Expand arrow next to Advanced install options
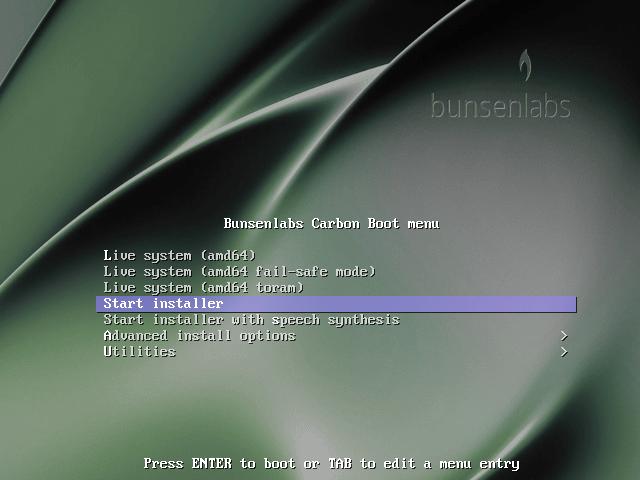The image size is (640, 480). tap(564, 336)
